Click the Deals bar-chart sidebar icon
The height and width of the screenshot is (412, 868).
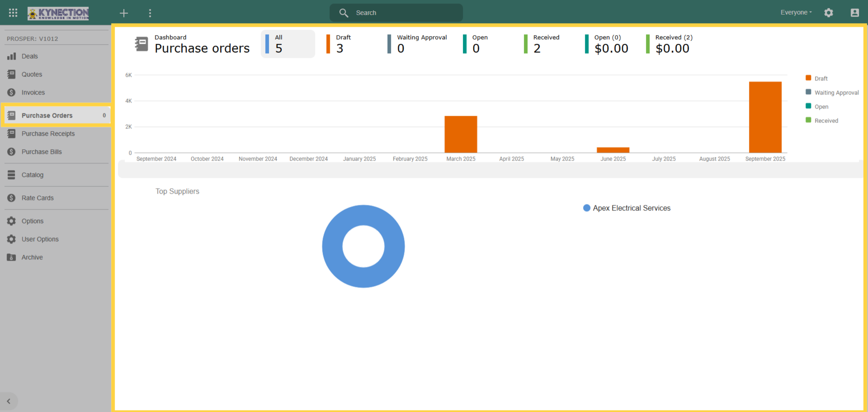tap(12, 56)
